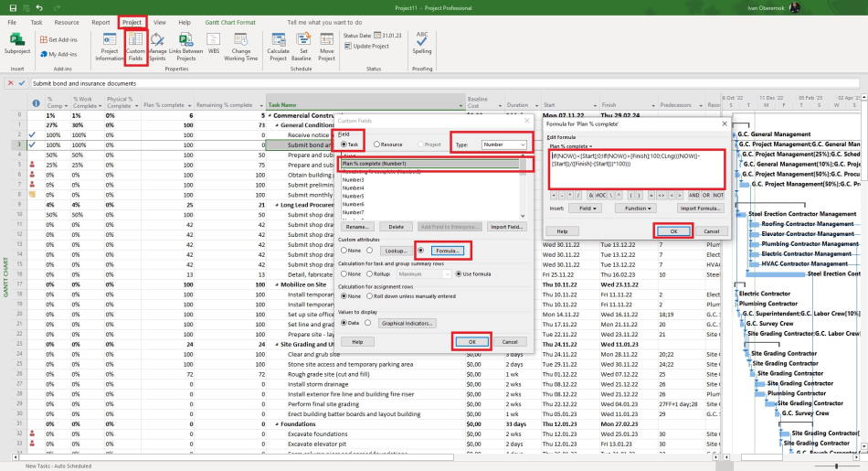Select the Rollup radio option
This screenshot has height=471, width=868.
[x=369, y=273]
